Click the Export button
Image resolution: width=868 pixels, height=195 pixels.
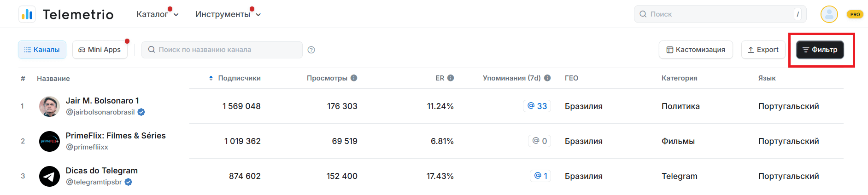tap(763, 50)
